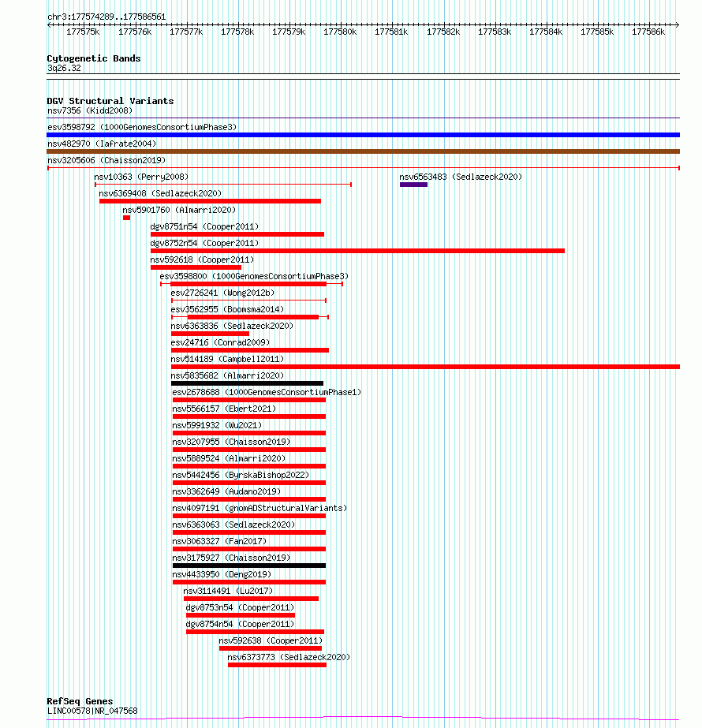Viewport: 702px width, 728px height.
Task: Click the 177586k ruler position
Action: 648,32
